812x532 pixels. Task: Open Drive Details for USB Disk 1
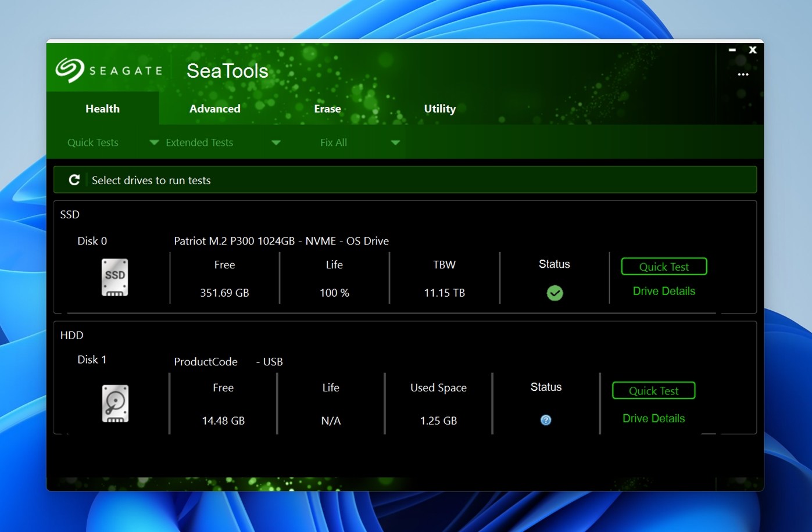(x=653, y=418)
